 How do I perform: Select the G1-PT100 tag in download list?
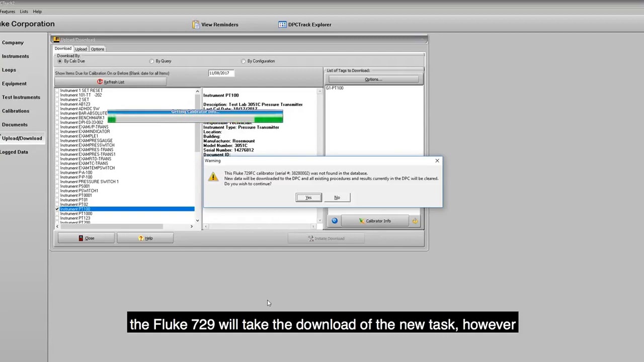click(x=335, y=88)
